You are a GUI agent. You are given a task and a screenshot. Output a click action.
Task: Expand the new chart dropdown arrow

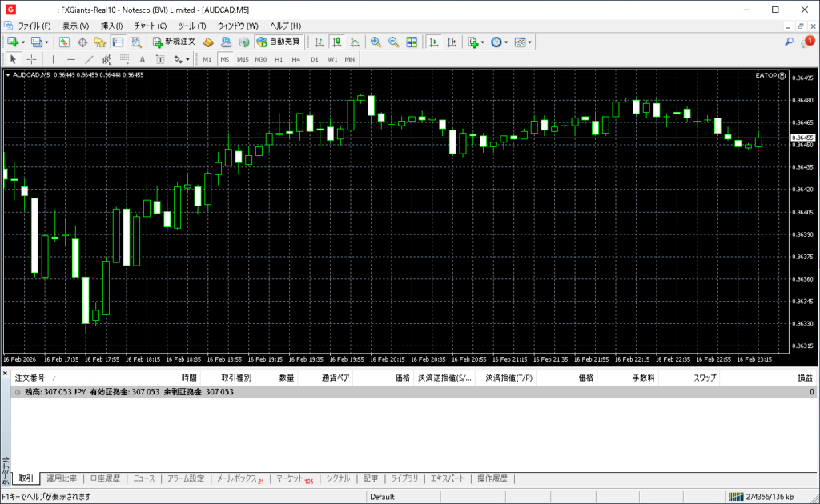pyautogui.click(x=23, y=42)
